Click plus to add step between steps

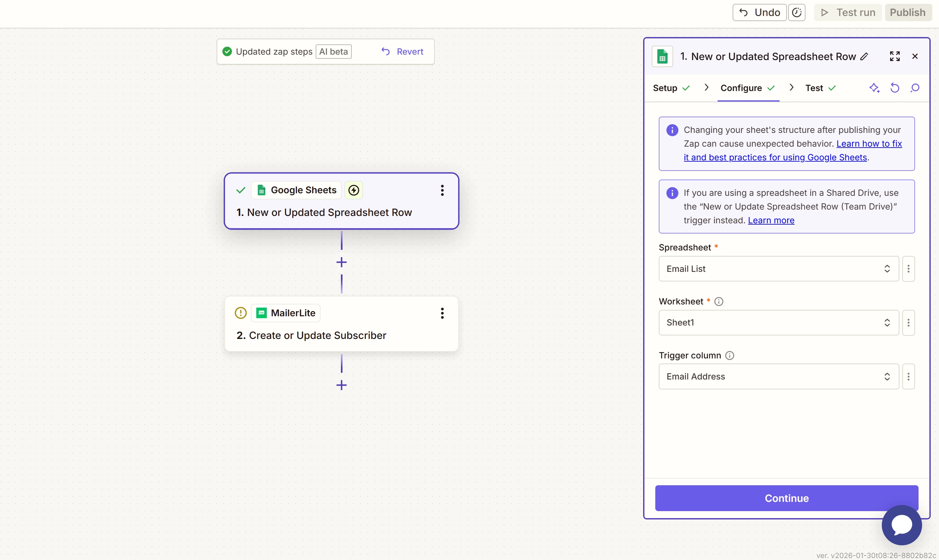click(x=341, y=262)
